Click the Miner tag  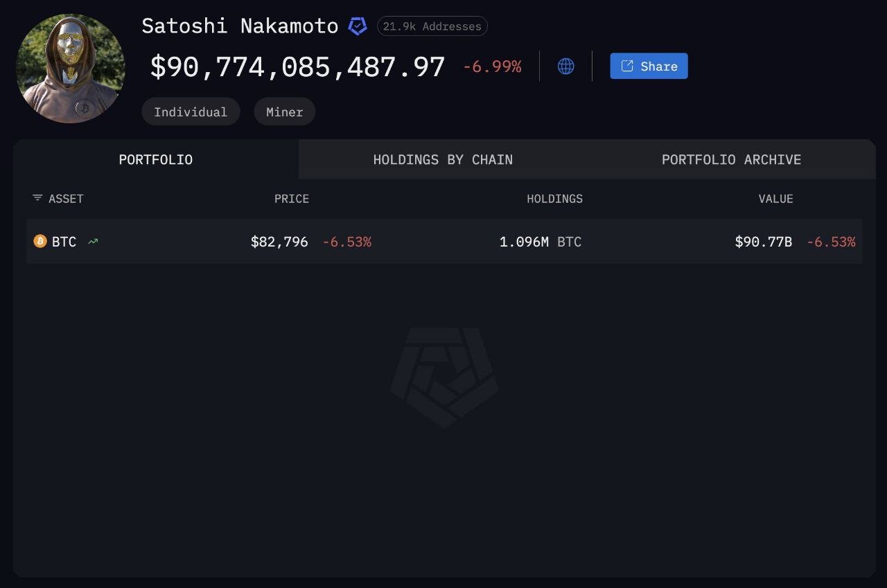(284, 112)
